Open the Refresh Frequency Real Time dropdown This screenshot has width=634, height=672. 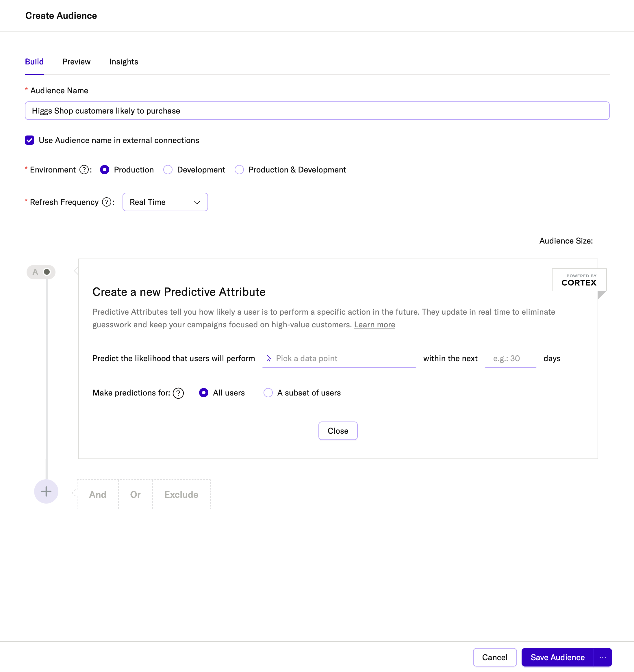(x=165, y=202)
